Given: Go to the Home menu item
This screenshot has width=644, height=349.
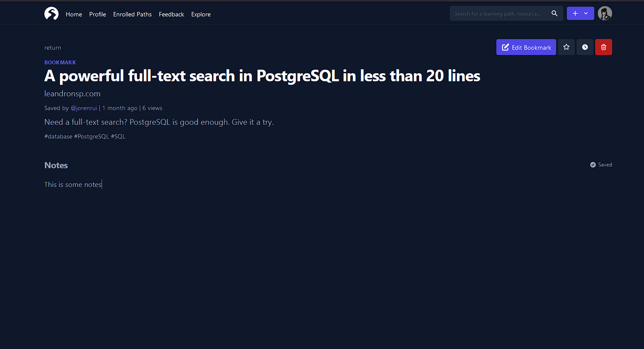Looking at the screenshot, I should 74,14.
